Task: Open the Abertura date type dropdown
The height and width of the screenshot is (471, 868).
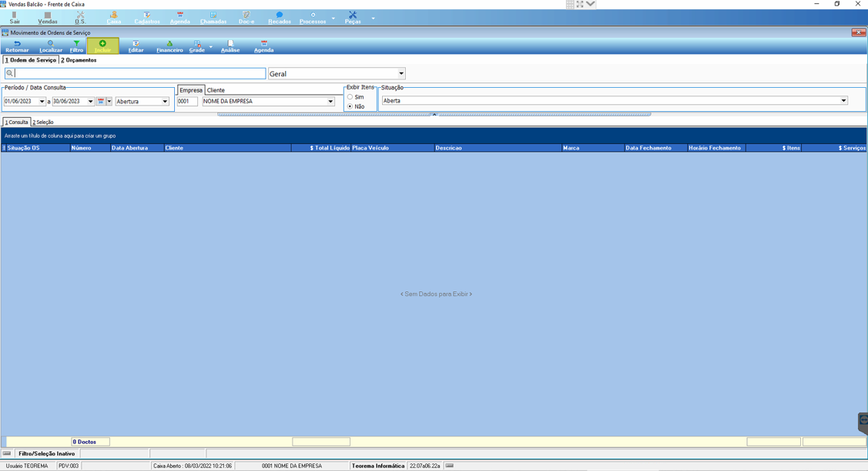Action: 165,102
